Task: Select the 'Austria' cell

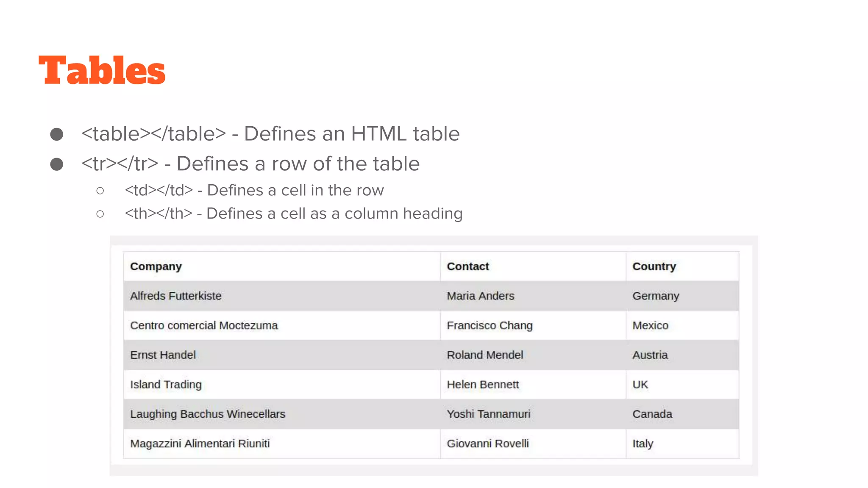Action: (x=682, y=355)
